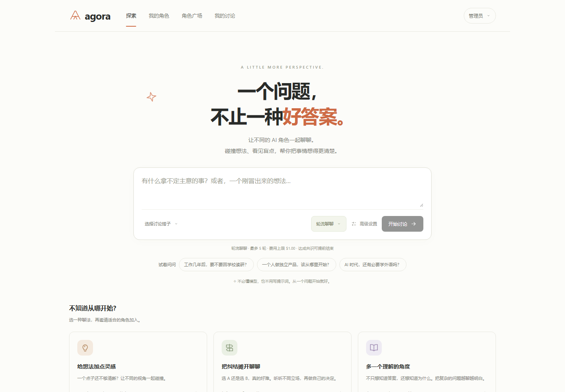Click the card title 给想法加点灵感
The height and width of the screenshot is (392, 565).
coord(97,367)
